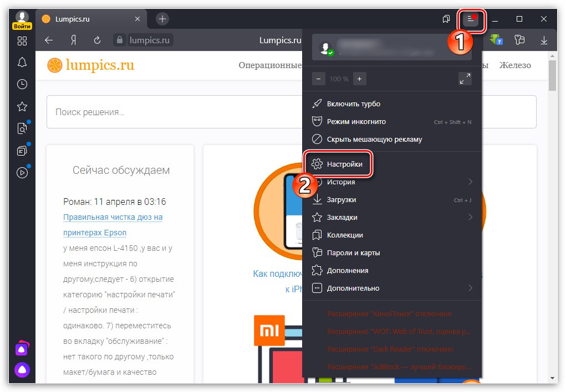Image resolution: width=566 pixels, height=392 pixels.
Task: Click the orange phone article thumbnail
Action: tap(278, 211)
